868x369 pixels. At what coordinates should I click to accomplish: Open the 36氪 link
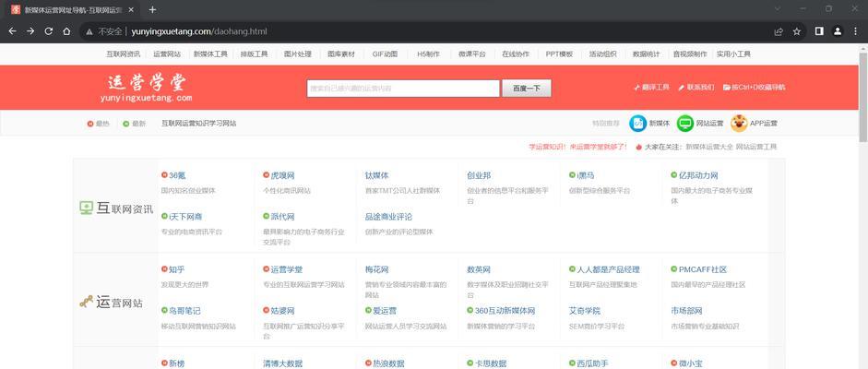(x=177, y=175)
